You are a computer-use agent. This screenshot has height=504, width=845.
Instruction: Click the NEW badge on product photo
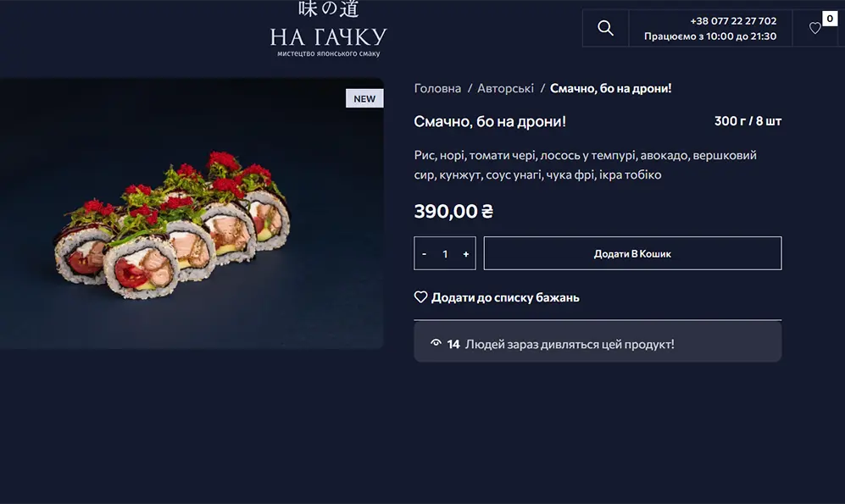coord(364,98)
